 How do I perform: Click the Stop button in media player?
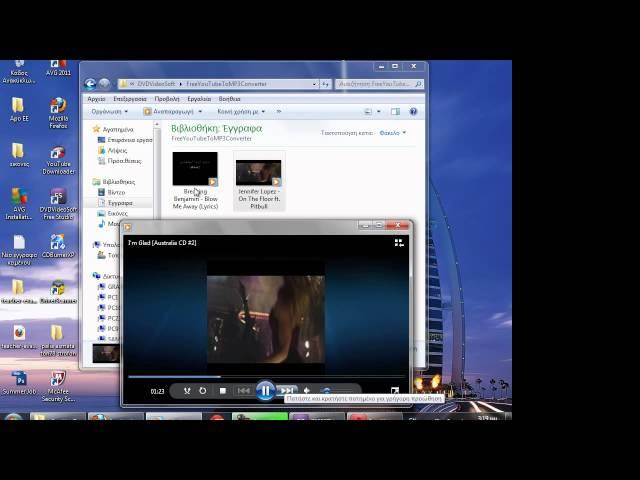222,391
